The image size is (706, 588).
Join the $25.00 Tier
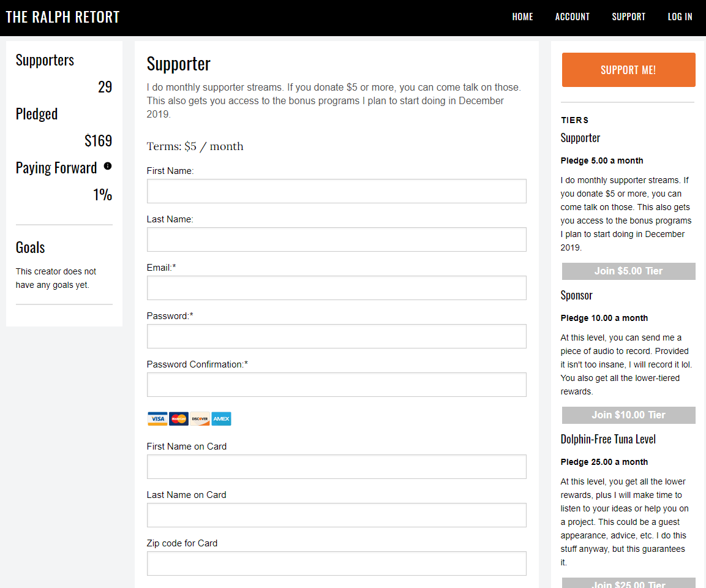[x=629, y=583]
